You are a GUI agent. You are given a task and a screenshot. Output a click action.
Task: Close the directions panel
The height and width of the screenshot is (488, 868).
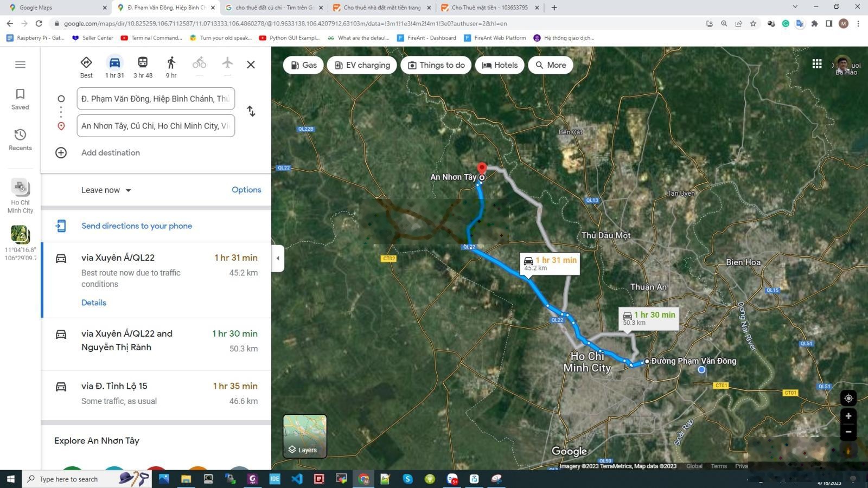(x=251, y=65)
